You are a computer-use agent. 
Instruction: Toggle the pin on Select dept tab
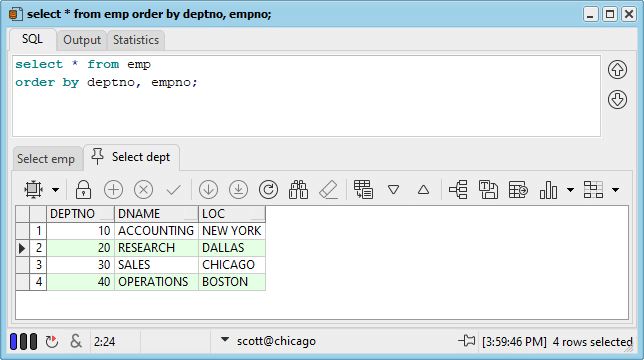(x=97, y=156)
